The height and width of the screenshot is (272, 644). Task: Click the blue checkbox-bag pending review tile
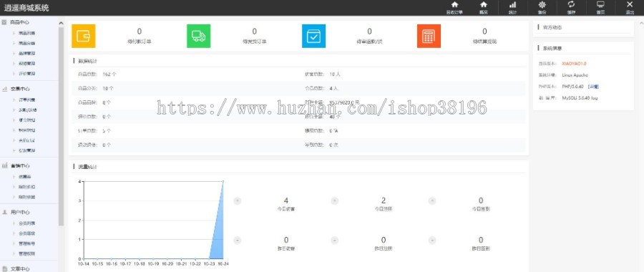(x=313, y=37)
